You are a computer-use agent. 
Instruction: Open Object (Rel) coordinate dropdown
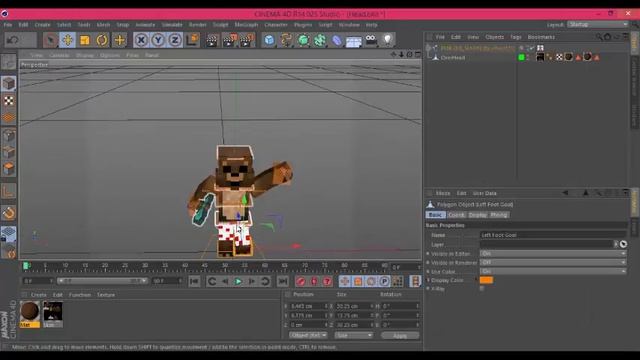point(308,335)
